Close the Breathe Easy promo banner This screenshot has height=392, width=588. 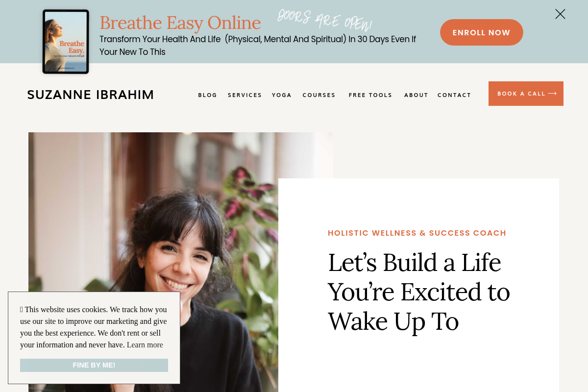560,14
